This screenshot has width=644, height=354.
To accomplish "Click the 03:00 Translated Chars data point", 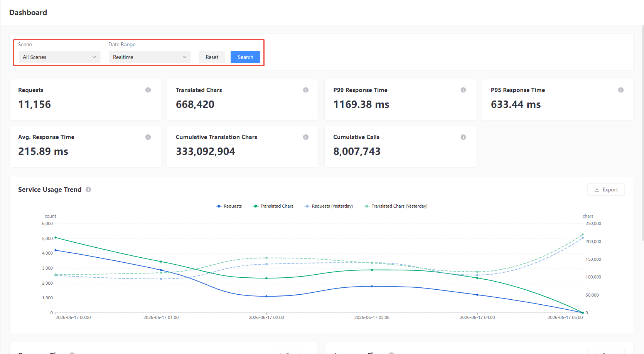I will (372, 270).
